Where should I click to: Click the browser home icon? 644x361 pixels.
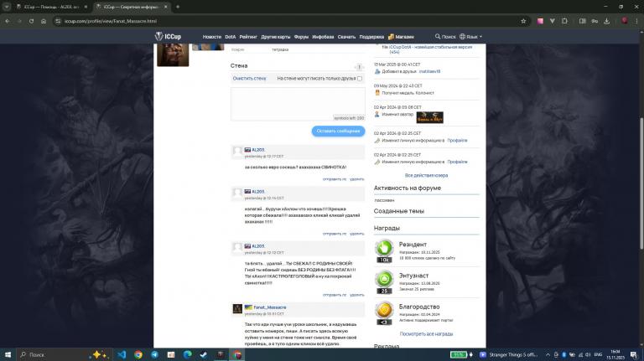pos(44,21)
